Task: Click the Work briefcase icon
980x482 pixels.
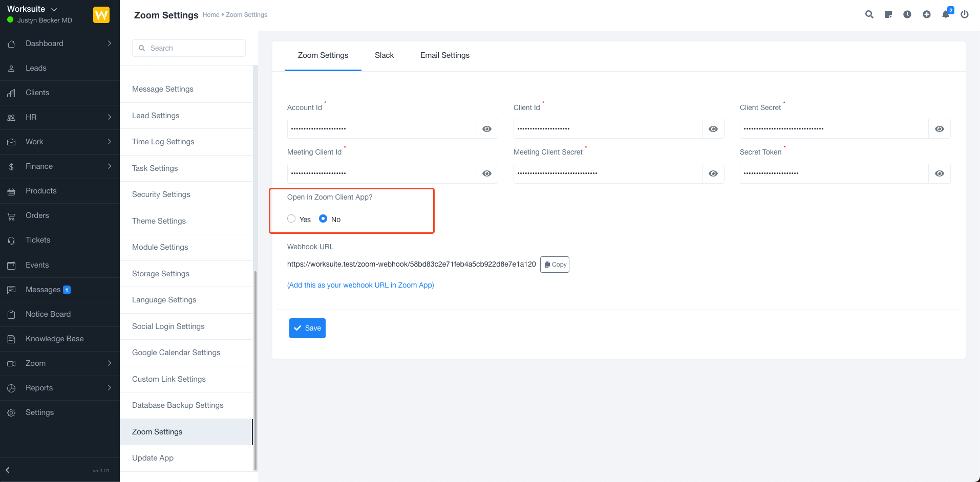Action: point(11,142)
